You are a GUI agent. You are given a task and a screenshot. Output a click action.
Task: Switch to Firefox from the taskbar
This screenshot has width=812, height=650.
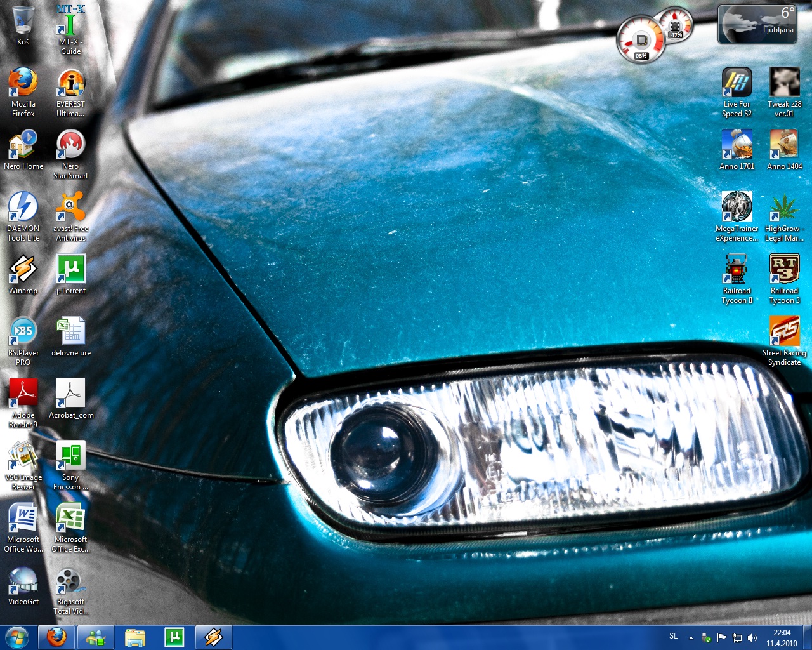pos(56,637)
